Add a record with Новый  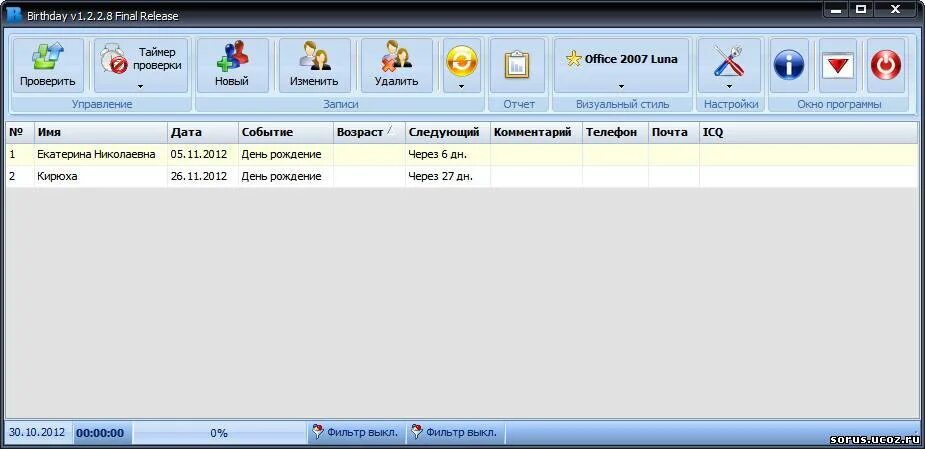point(232,65)
